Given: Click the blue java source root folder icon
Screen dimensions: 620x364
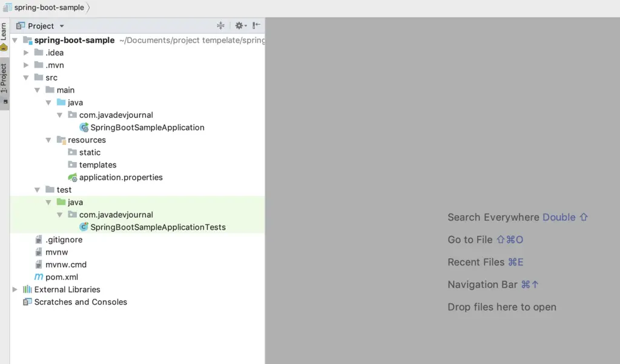Looking at the screenshot, I should (61, 102).
